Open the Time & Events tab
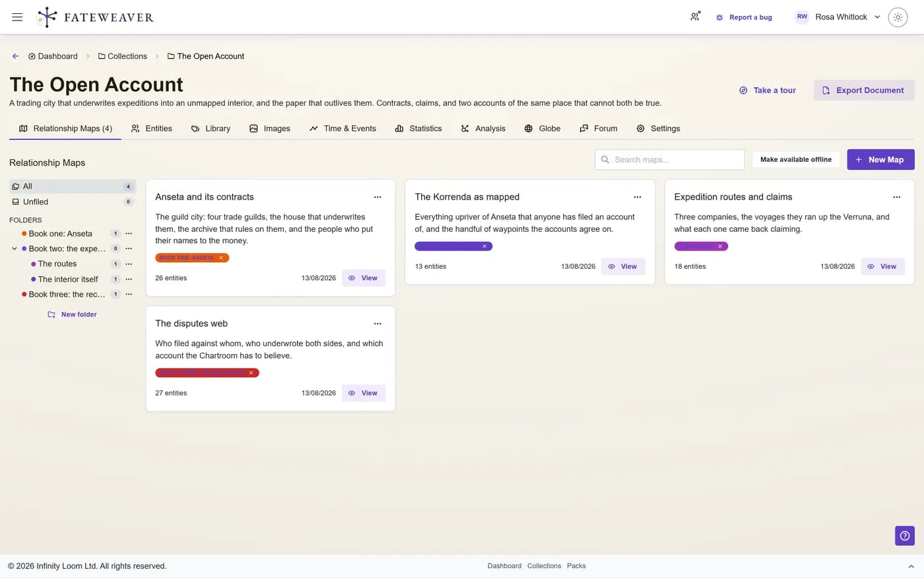This screenshot has height=578, width=924. point(343,128)
